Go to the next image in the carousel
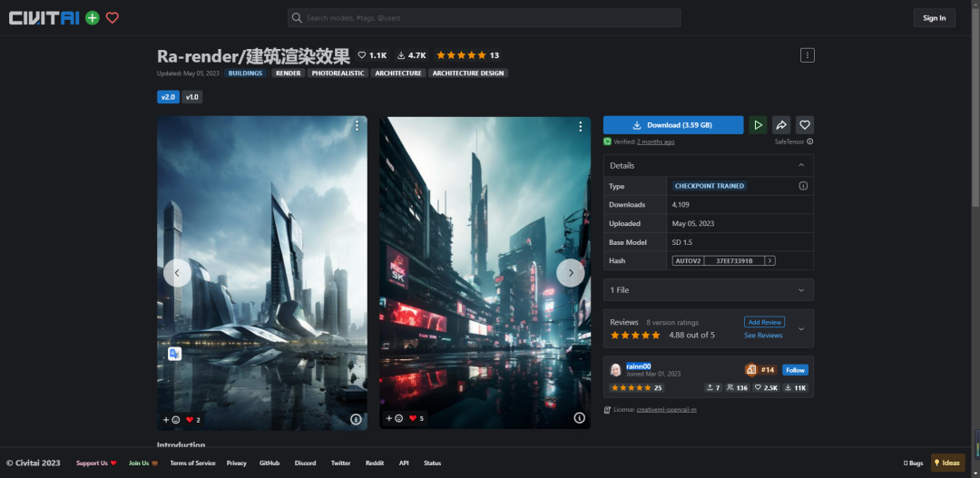This screenshot has height=478, width=980. 571,273
